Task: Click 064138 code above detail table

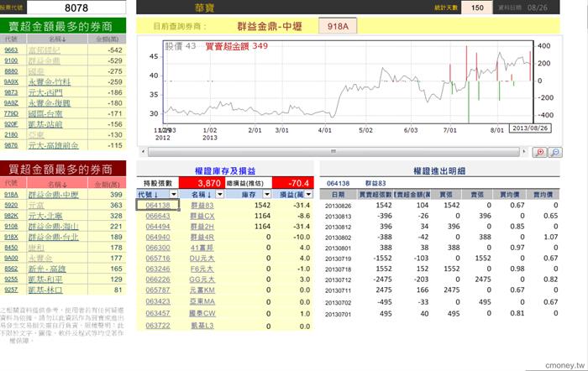Action: click(x=338, y=183)
